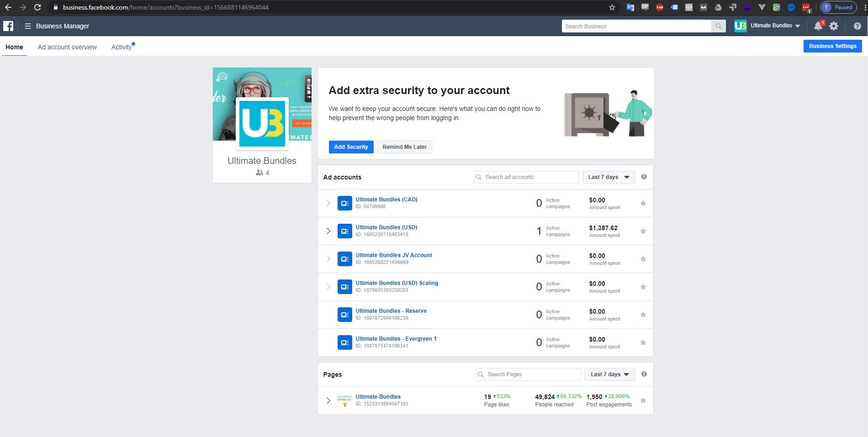868x437 pixels.
Task: Open the notifications bell
Action: [818, 26]
